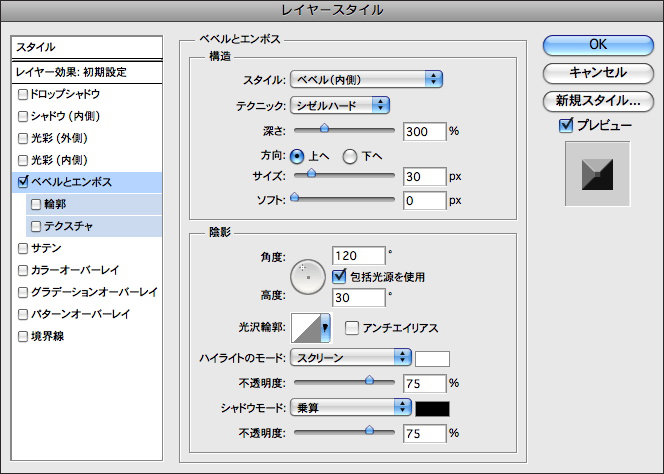Open the ハイライトのモード スクリーン dropdown

351,358
